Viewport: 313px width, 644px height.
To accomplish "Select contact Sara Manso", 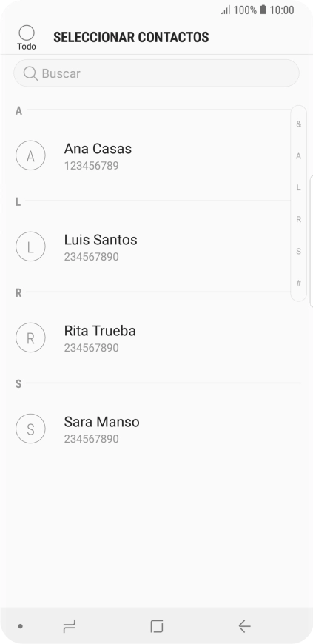I will [157, 429].
